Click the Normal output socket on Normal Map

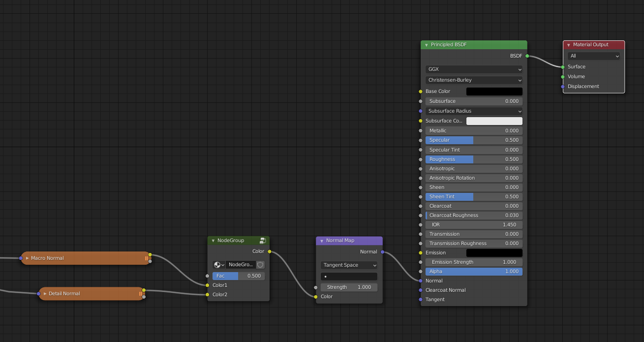pyautogui.click(x=382, y=252)
